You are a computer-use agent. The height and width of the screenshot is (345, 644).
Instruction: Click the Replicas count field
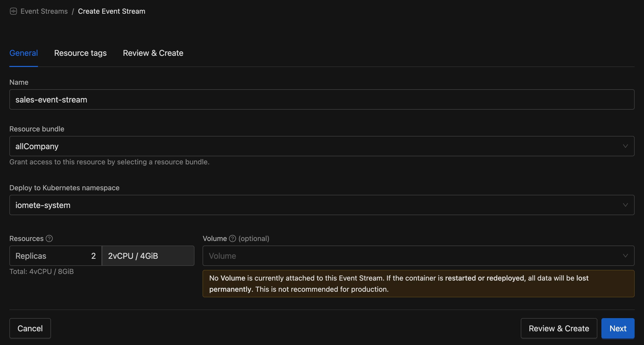click(x=56, y=256)
